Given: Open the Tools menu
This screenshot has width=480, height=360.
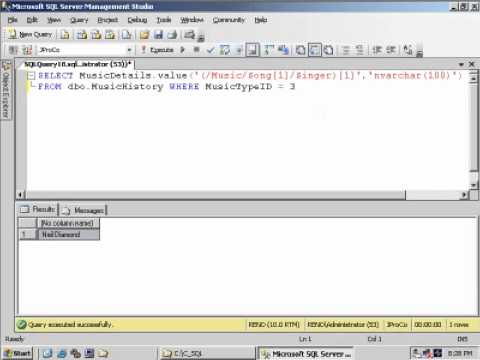Looking at the screenshot, I should tap(164, 20).
